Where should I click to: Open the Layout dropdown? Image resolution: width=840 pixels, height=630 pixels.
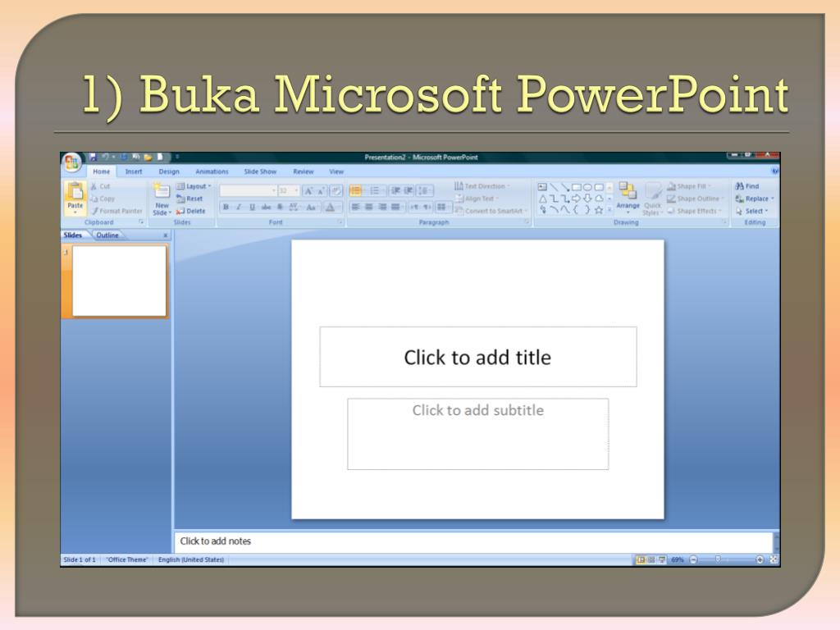[x=194, y=186]
